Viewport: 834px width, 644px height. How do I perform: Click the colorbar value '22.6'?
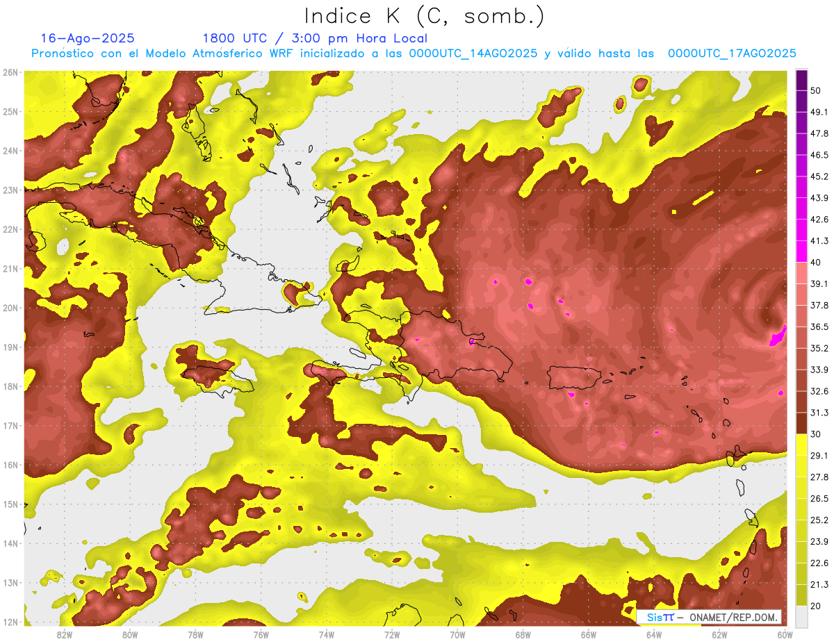coord(819,563)
